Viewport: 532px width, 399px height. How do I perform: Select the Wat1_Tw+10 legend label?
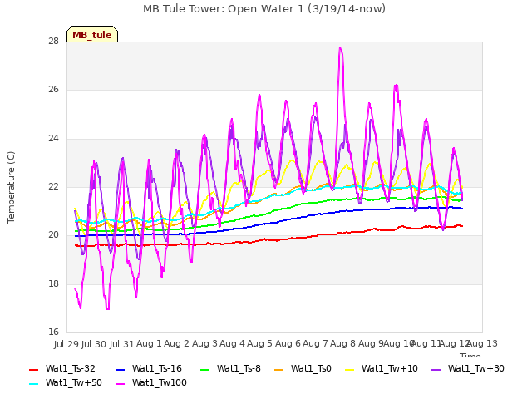coord(390,368)
